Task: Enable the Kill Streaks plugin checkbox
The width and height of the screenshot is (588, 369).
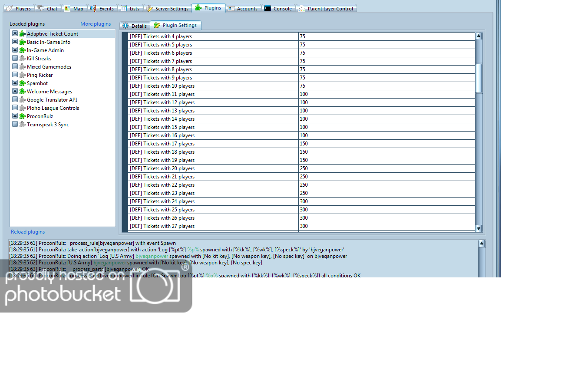Action: [15, 59]
